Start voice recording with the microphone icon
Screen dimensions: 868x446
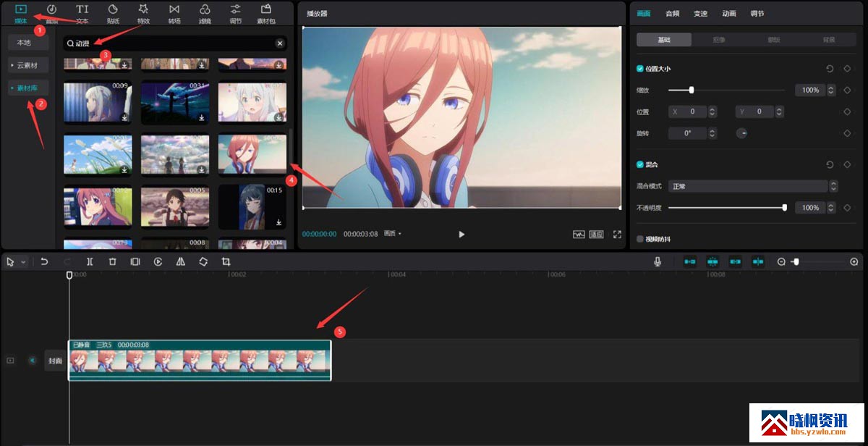[x=658, y=261]
